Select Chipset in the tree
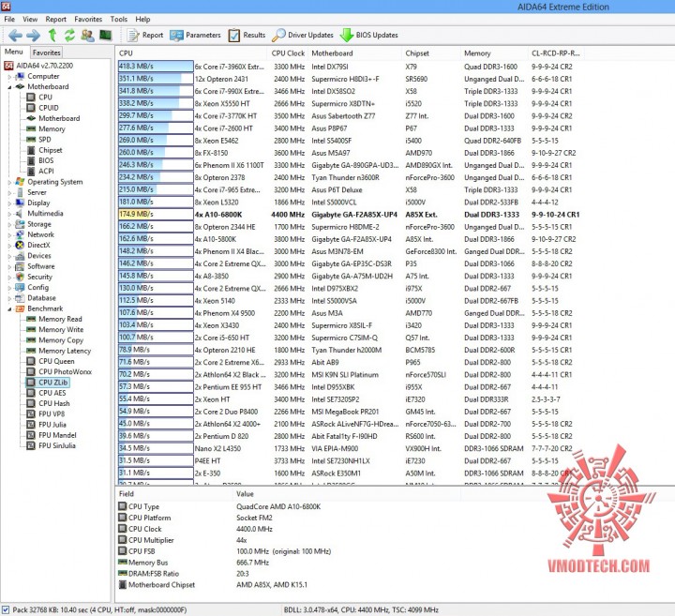 point(51,150)
